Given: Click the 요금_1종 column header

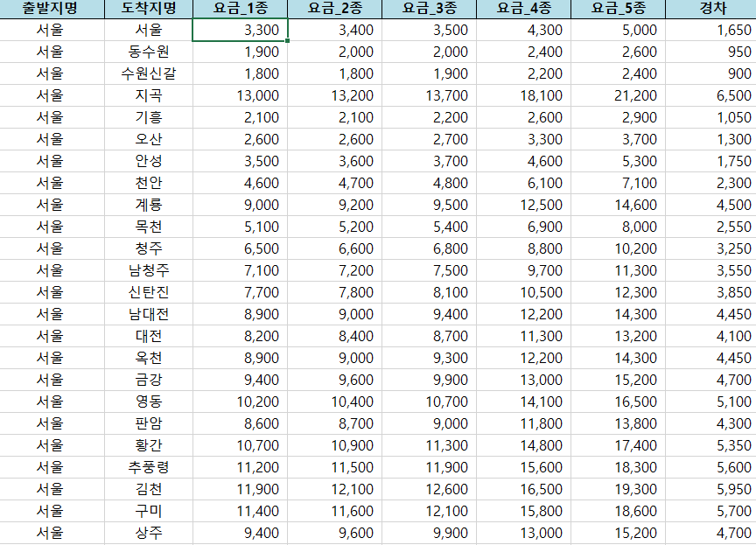Looking at the screenshot, I should (x=240, y=9).
